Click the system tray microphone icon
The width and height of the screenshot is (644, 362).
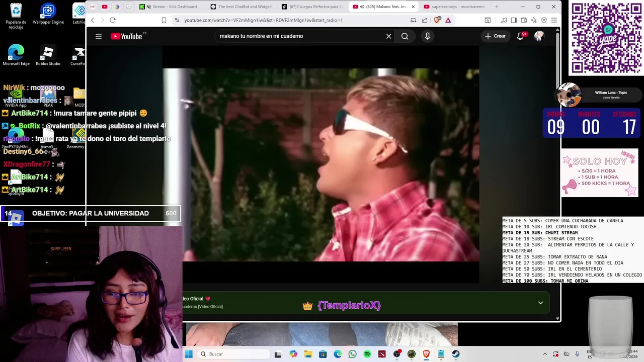click(577, 354)
